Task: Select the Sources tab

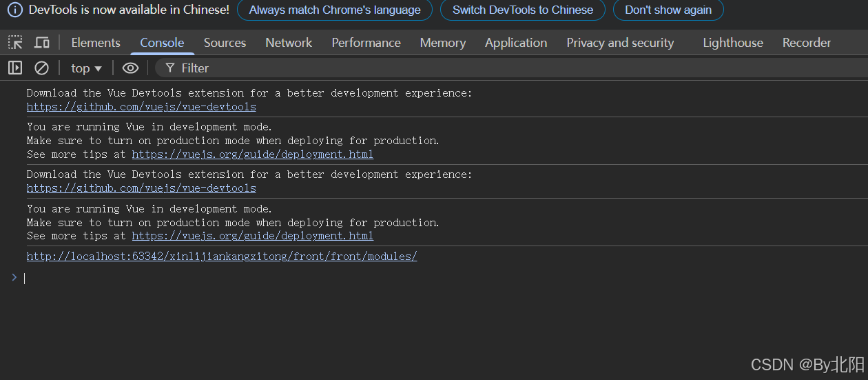Action: pos(225,43)
